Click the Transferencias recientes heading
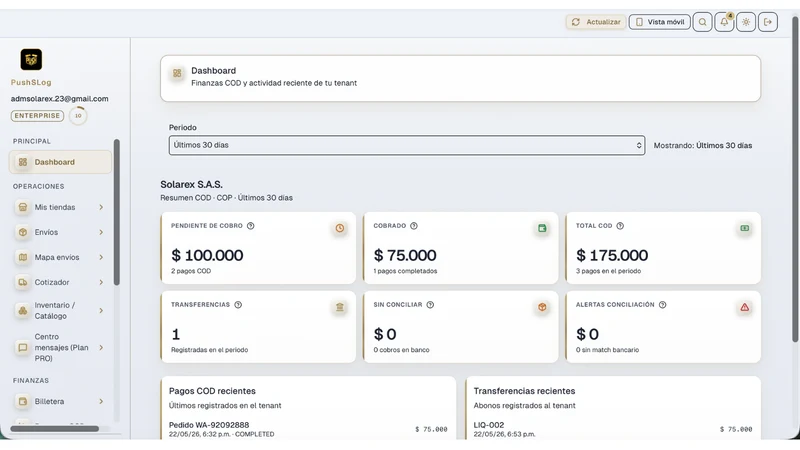 pos(524,391)
